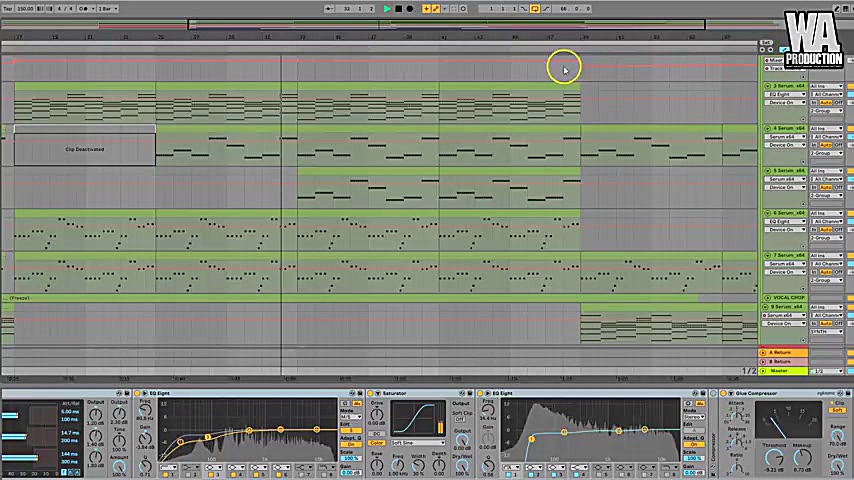854x480 pixels.
Task: Click the punch-in switch icon
Action: point(524,9)
